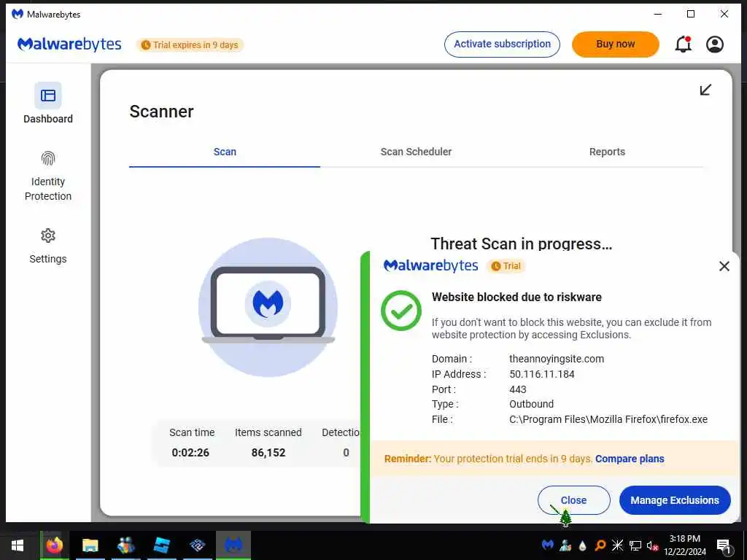Click the taskbar clock showing 3:18 PM
Viewport: 747px width, 560px height.
tap(684, 545)
